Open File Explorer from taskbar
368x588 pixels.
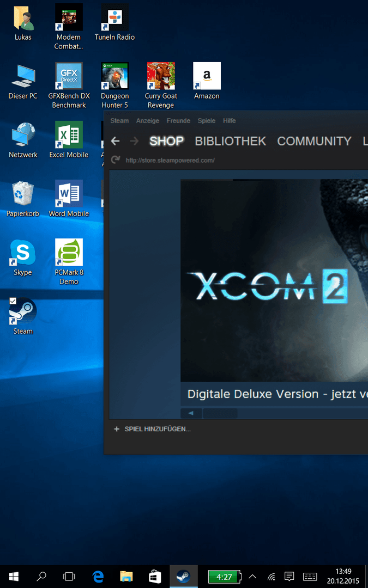click(x=126, y=577)
